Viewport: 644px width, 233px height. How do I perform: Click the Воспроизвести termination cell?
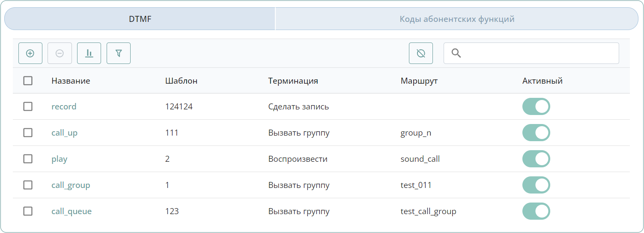coord(298,159)
